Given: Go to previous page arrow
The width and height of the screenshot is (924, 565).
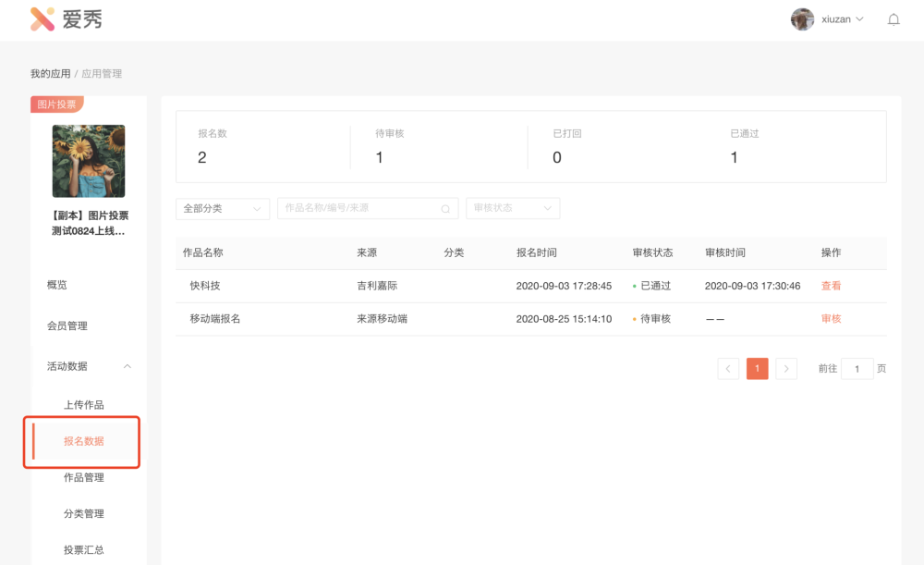Looking at the screenshot, I should 728,369.
